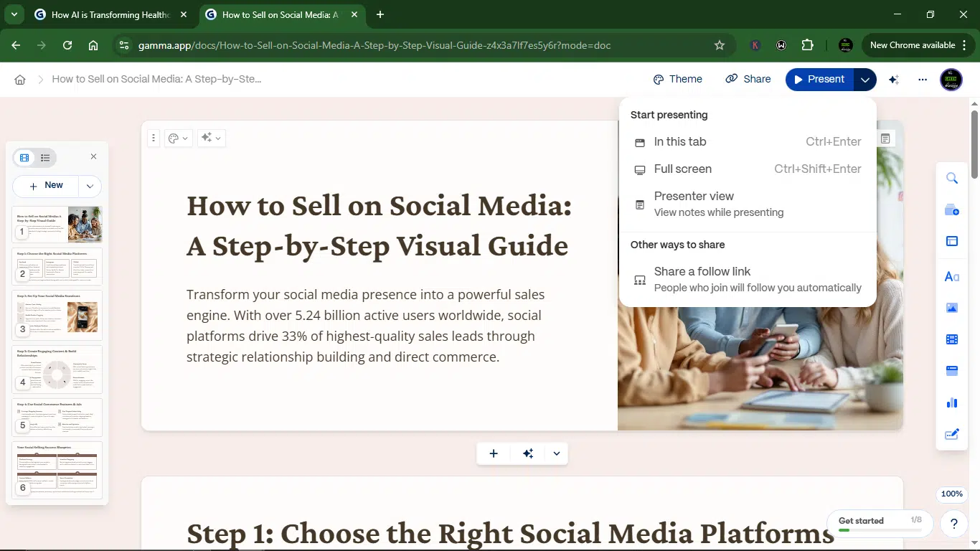Expand the card style palette dropdown
Image resolution: width=980 pixels, height=551 pixels.
pos(178,138)
